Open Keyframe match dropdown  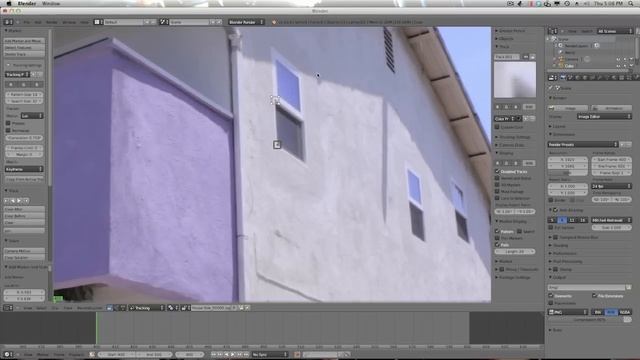point(24,169)
